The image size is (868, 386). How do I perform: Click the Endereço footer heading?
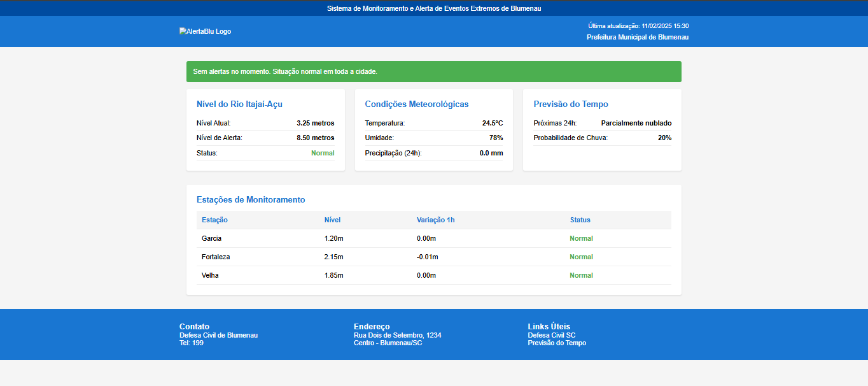372,327
